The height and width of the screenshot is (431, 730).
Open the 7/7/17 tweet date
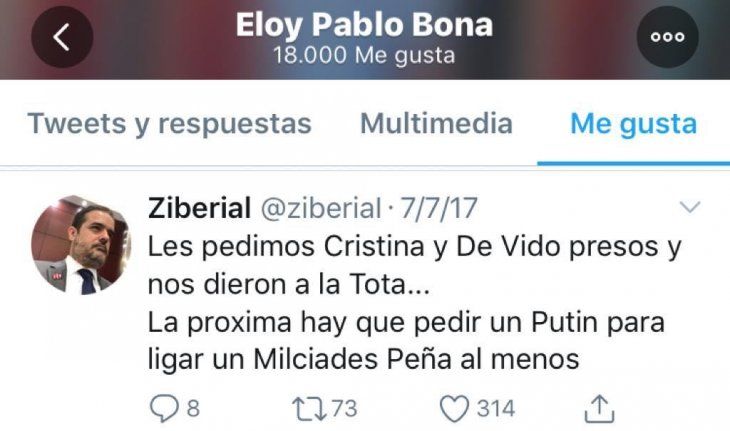tap(439, 208)
